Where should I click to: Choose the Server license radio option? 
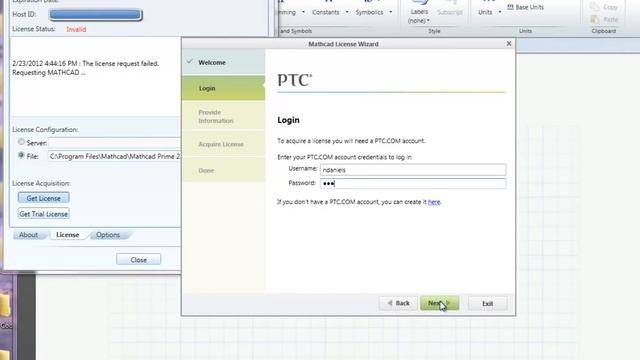(x=21, y=142)
